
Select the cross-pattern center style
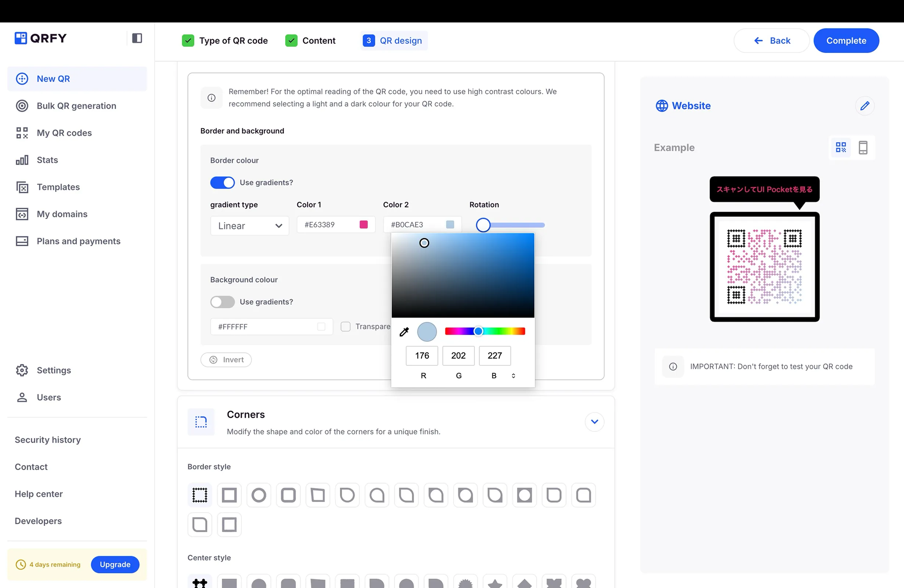click(200, 581)
